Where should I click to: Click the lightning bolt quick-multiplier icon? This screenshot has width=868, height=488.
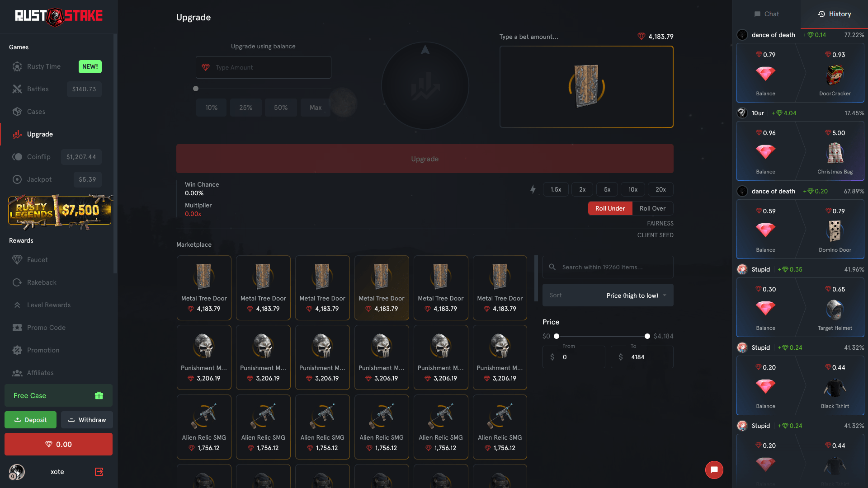point(533,189)
